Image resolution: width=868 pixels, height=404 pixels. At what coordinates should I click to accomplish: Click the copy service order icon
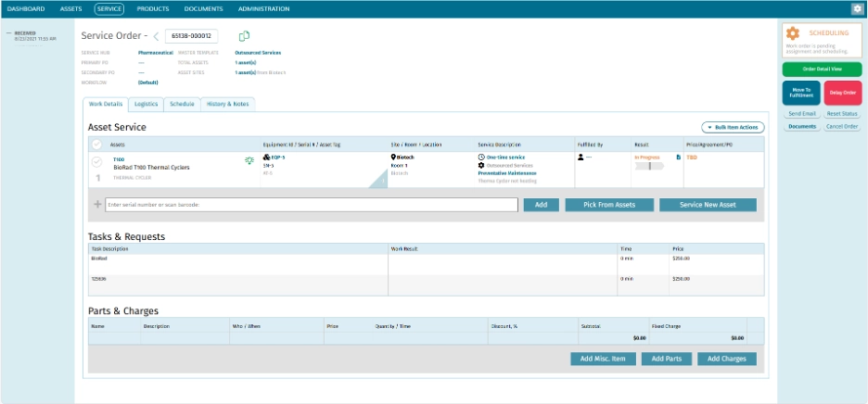[244, 36]
